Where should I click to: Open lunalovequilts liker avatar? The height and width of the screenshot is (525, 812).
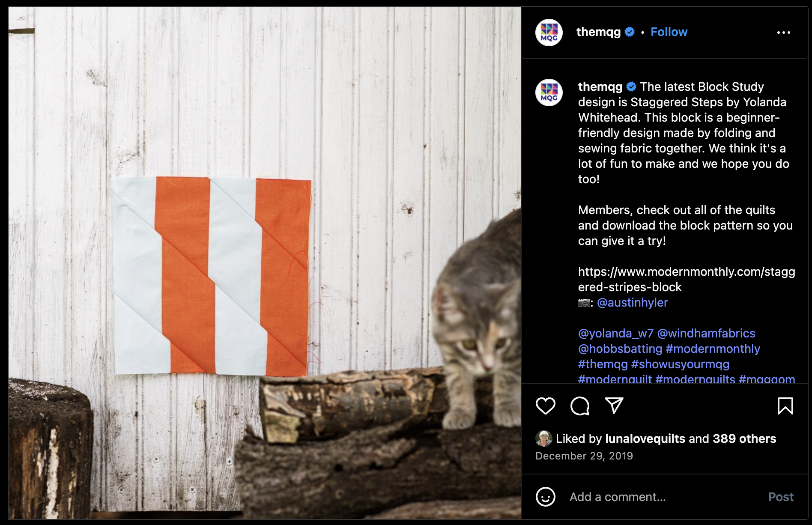(x=543, y=438)
